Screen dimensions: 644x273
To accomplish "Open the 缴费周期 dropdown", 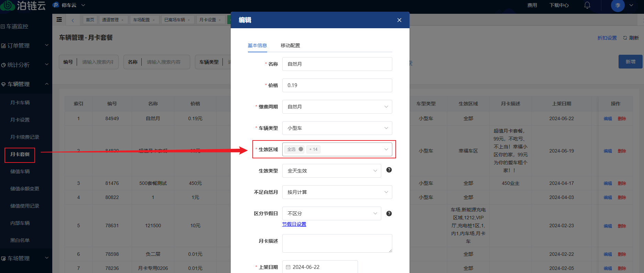I will coord(337,107).
